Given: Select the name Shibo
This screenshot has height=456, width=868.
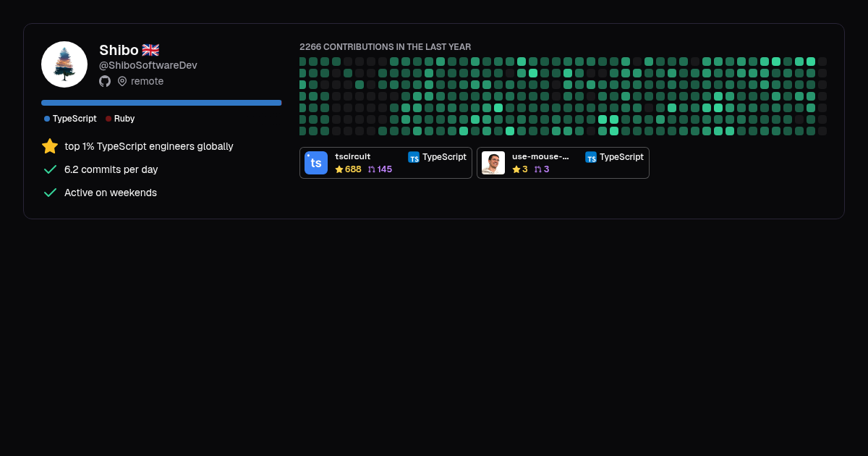Looking at the screenshot, I should pyautogui.click(x=119, y=50).
